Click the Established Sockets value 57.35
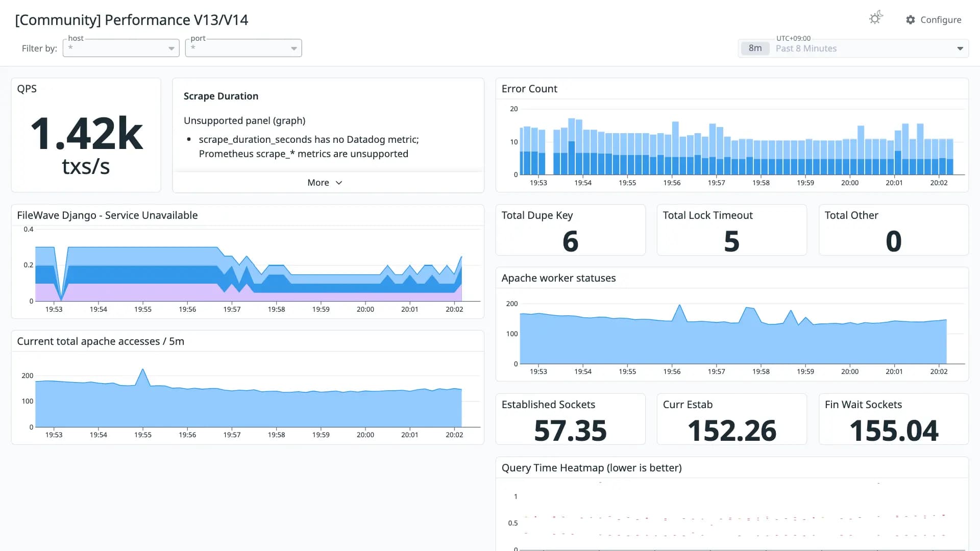The width and height of the screenshot is (980, 551). (570, 431)
